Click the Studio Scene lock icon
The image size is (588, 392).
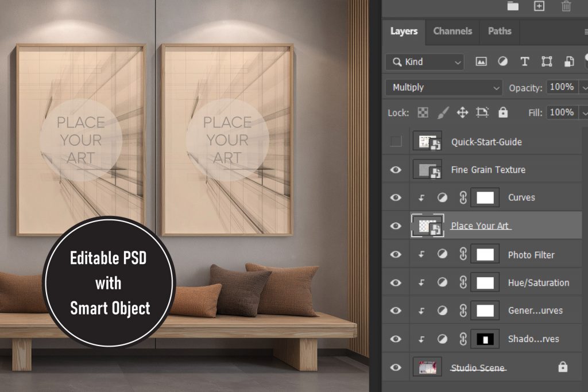[x=563, y=367]
